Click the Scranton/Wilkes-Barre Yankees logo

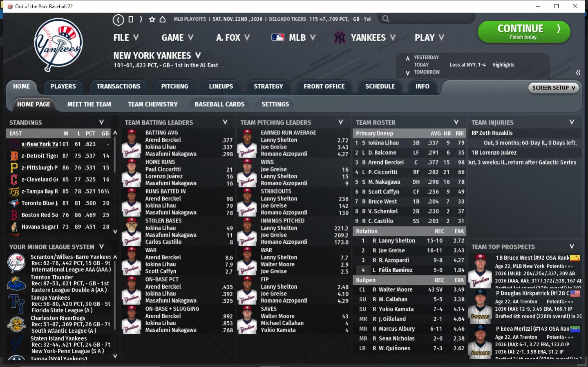point(16,263)
